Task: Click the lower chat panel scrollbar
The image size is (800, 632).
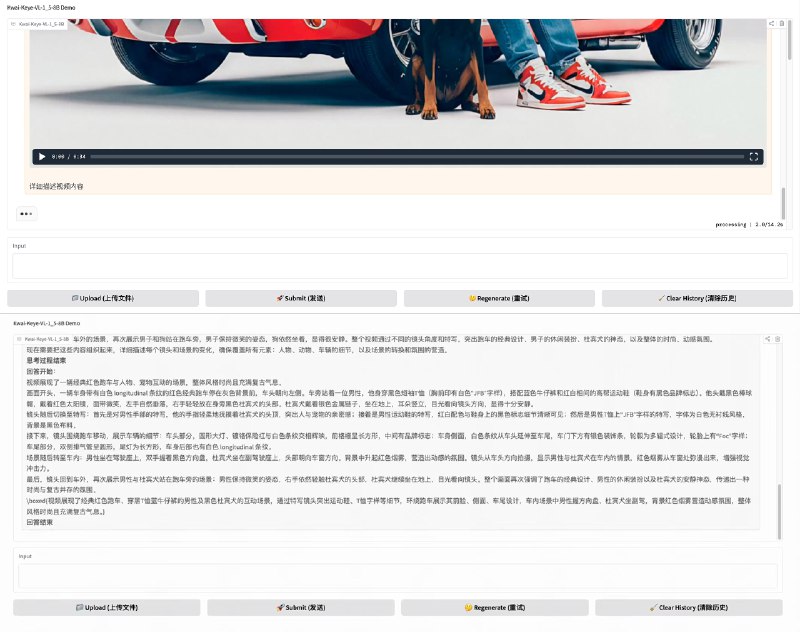Action: 779,511
